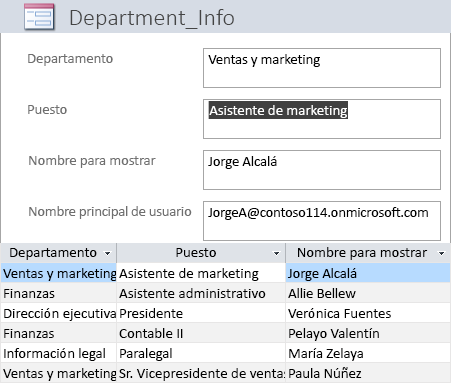Select the Dirección ejecutiva cell
Image resolution: width=451 pixels, height=384 pixels.
pyautogui.click(x=59, y=313)
